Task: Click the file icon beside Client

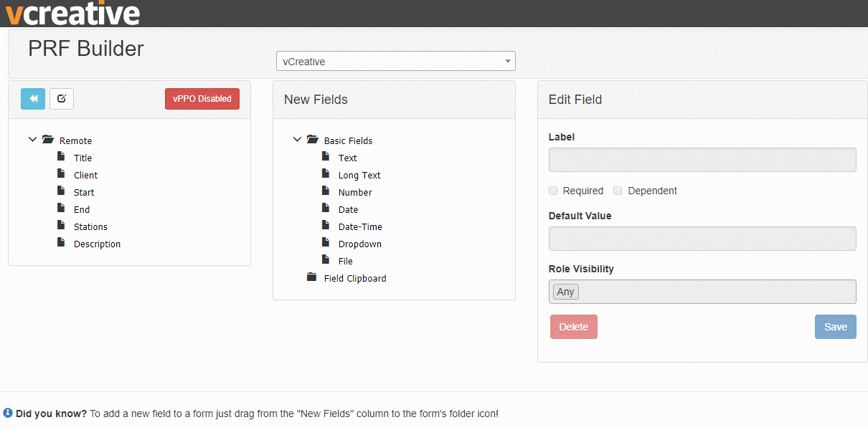Action: (61, 174)
